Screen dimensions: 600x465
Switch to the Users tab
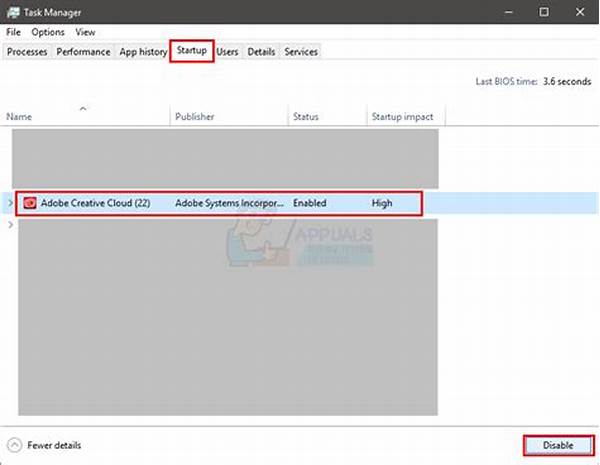coord(228,51)
